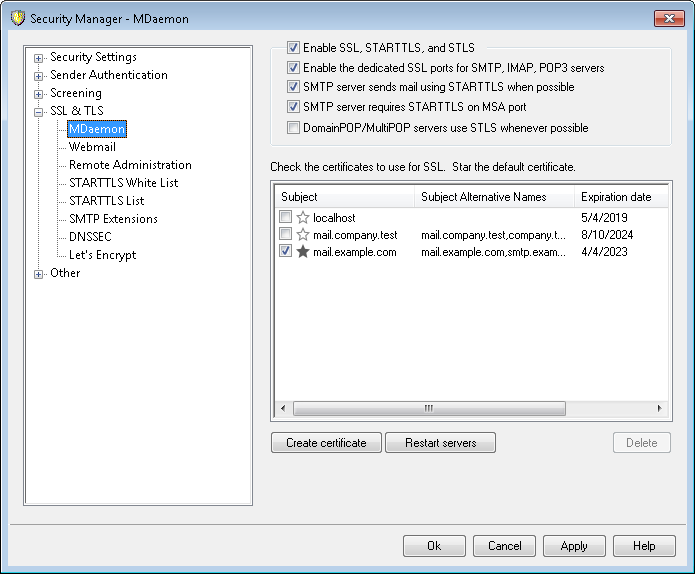This screenshot has height=574, width=695.
Task: Select the Security Settings label
Action: (x=94, y=57)
